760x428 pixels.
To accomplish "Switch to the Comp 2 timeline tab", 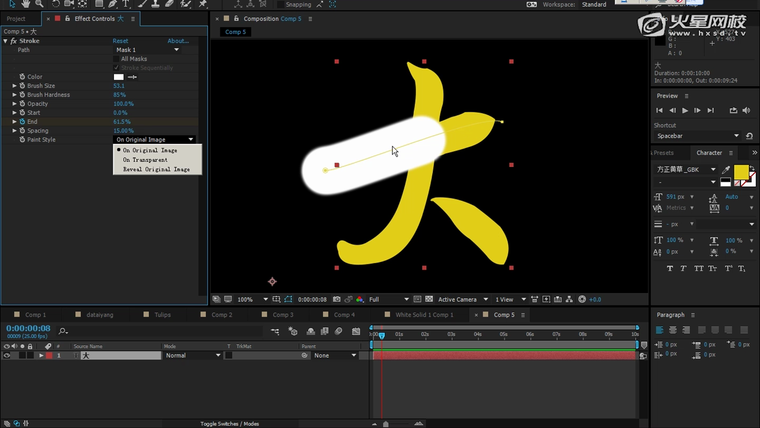I will pyautogui.click(x=222, y=315).
